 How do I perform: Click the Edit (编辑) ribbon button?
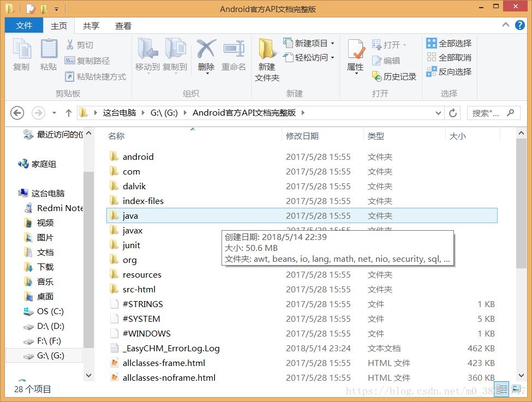[x=386, y=61]
